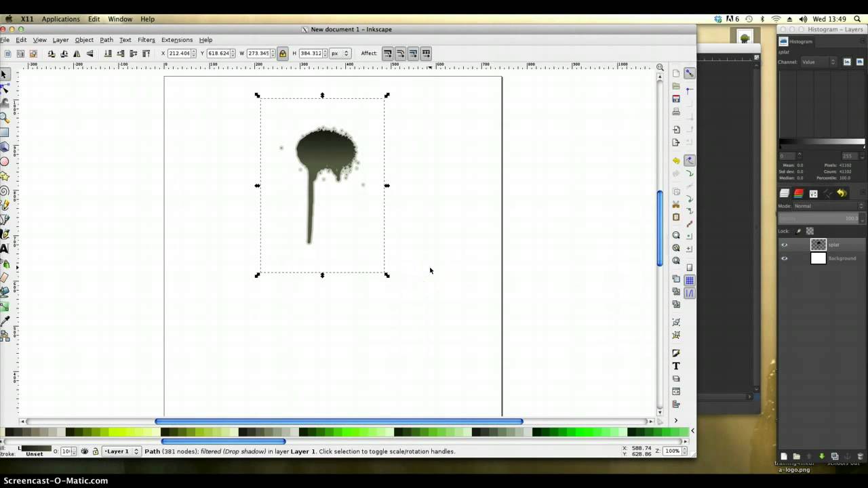Click the W width input field
Viewport: 868px width, 488px height.
point(258,54)
